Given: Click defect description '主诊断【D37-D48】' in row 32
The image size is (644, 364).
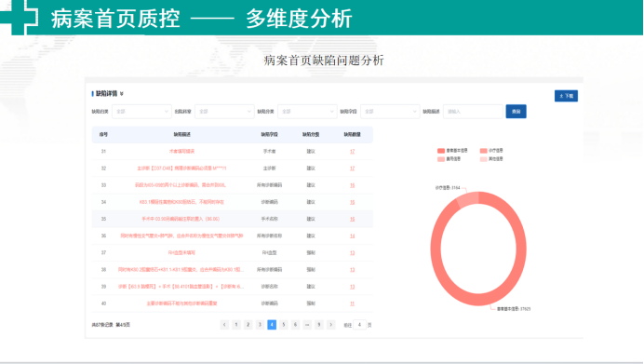Looking at the screenshot, I should click(181, 169).
